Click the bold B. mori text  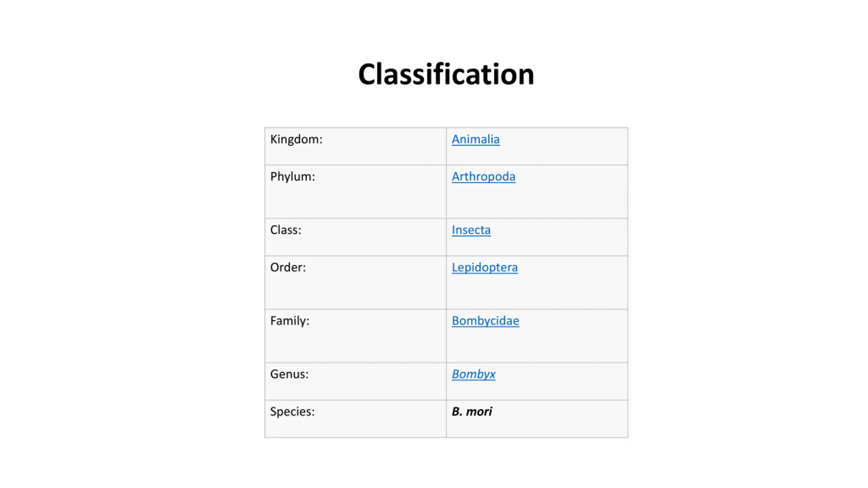click(x=472, y=411)
